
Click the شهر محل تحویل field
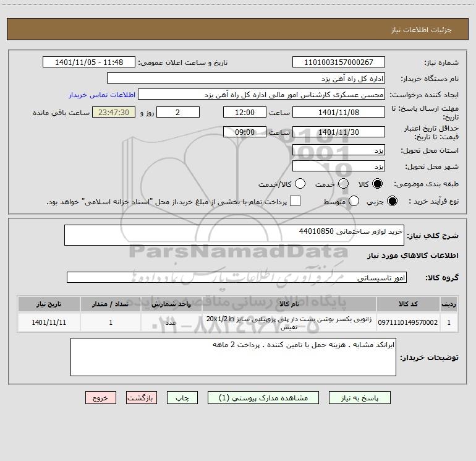(339, 166)
